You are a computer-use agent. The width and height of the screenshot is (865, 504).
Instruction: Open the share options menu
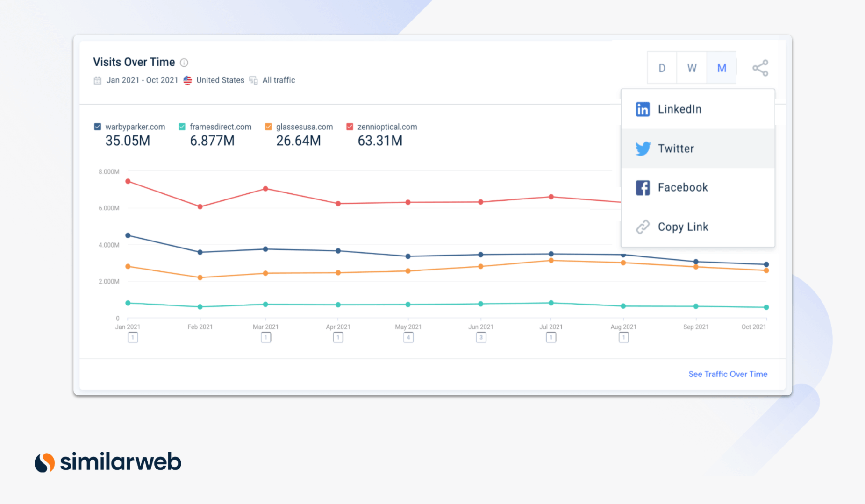click(760, 67)
